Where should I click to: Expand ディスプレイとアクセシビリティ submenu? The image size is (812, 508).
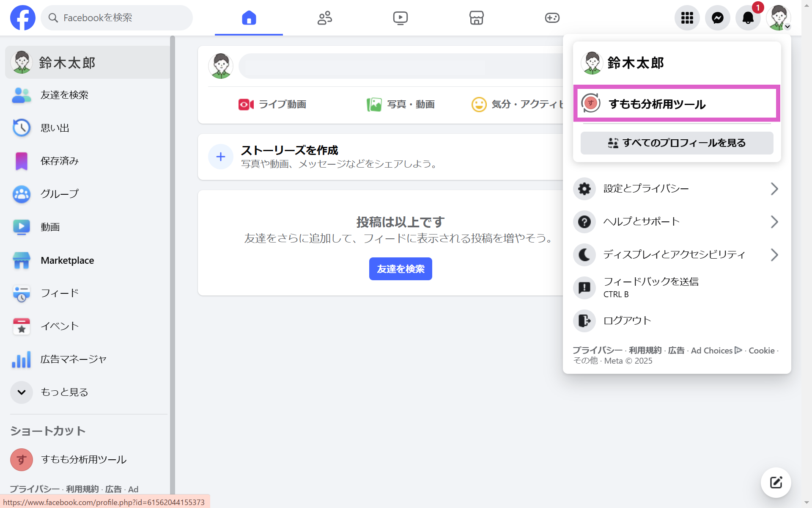[676, 254]
